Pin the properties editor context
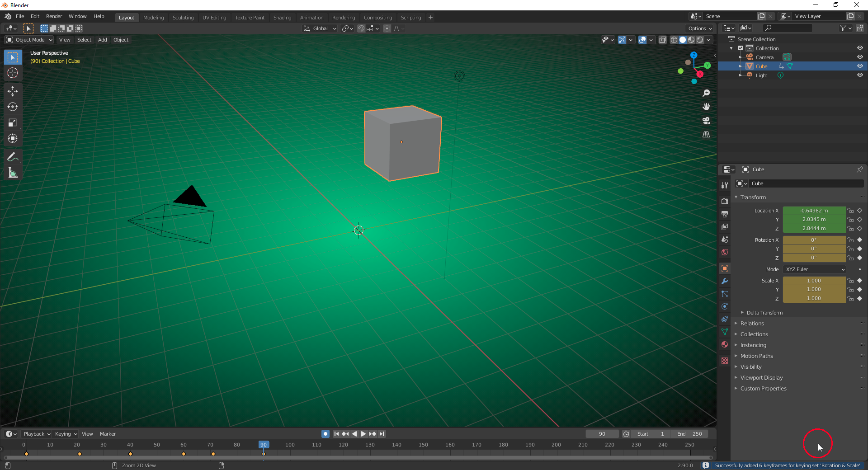This screenshot has width=868, height=470. 859,169
